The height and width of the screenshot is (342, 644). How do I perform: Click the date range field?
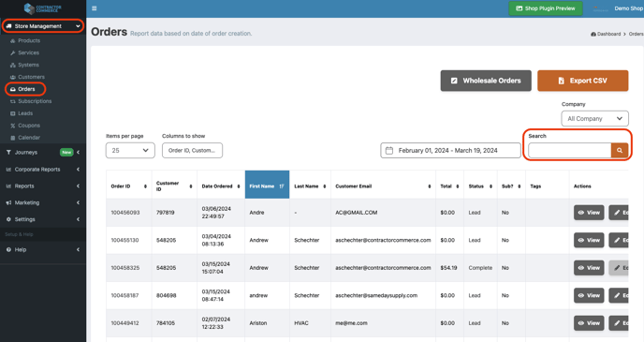pyautogui.click(x=450, y=151)
